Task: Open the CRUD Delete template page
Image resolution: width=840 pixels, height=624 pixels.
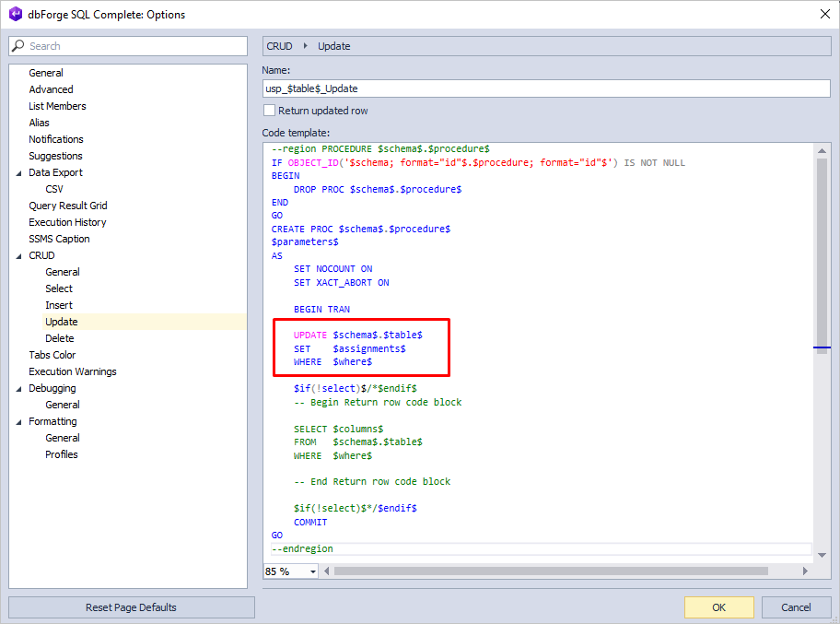Action: [x=60, y=339]
